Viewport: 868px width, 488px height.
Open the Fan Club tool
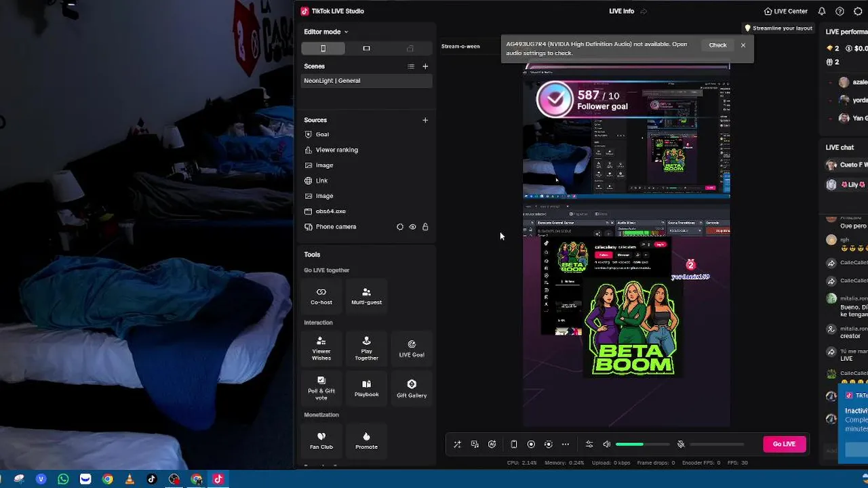(321, 440)
